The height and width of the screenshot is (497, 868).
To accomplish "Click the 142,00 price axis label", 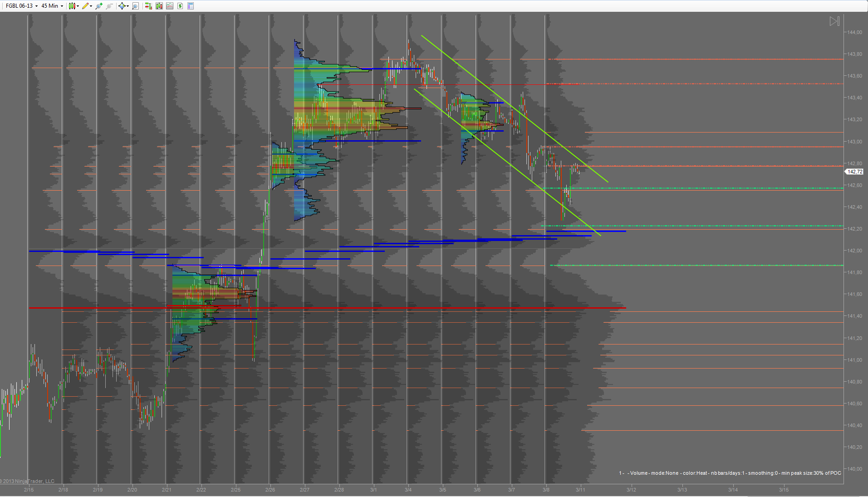I will 855,251.
